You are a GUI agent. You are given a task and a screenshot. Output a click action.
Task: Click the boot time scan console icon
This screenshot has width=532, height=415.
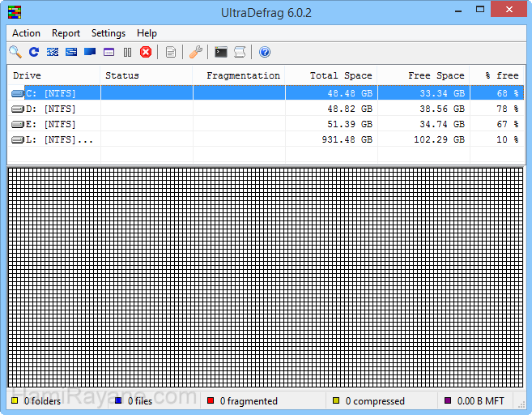pos(220,52)
